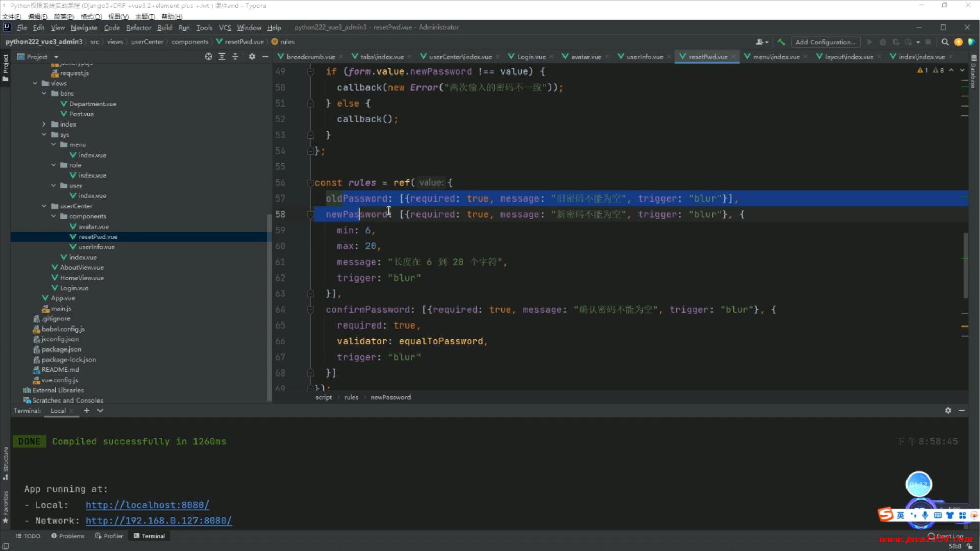Switch to the avatar.vue editor tab
Viewport: 980px width, 551px height.
pos(585,57)
